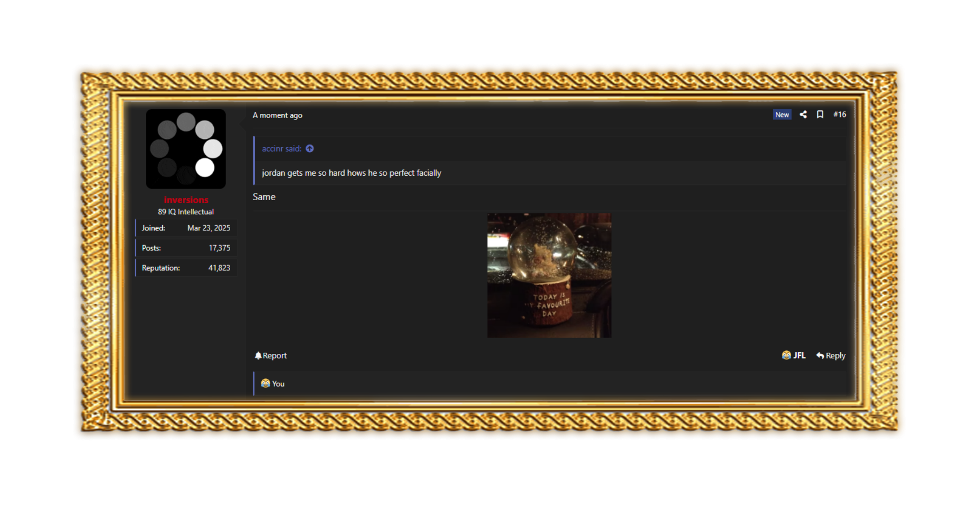The height and width of the screenshot is (505, 980).
Task: Open the inversions username profile link
Action: coord(186,200)
